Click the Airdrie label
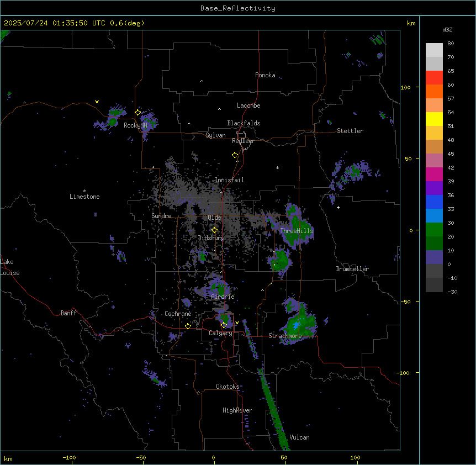This screenshot has height=465, width=476. (223, 297)
